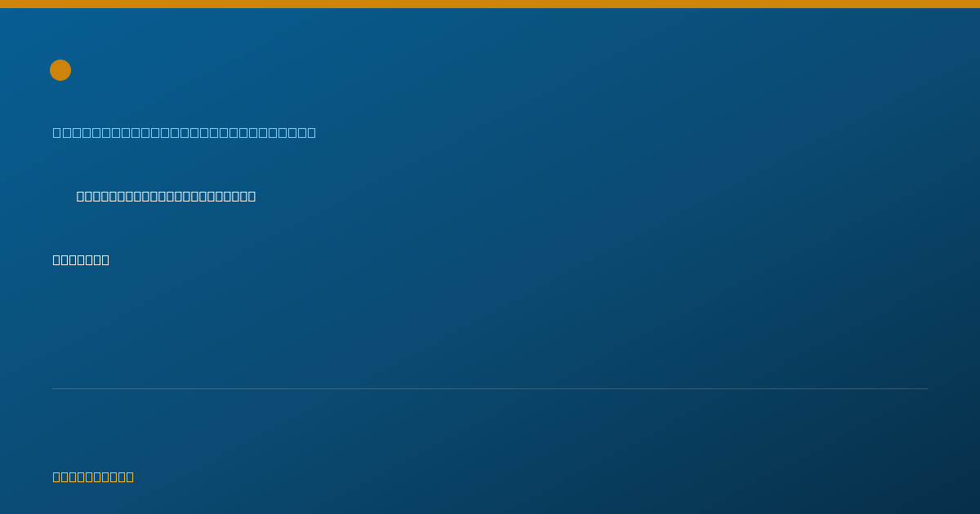
Task: Click the orange bar along the top
Action: coord(490,4)
